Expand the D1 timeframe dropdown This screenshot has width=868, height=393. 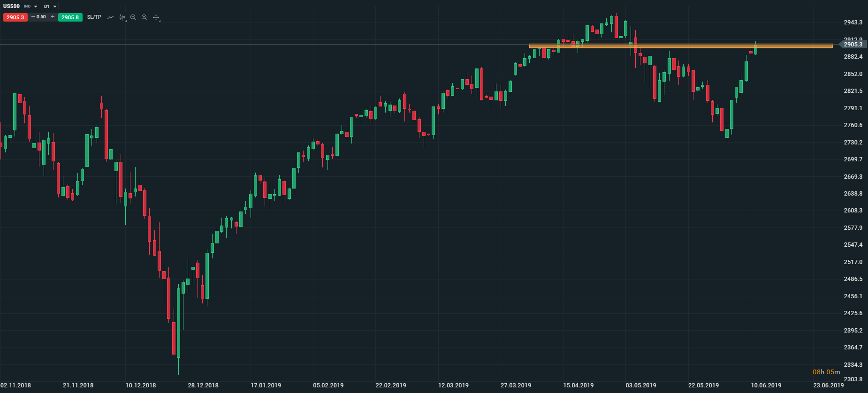(x=55, y=7)
